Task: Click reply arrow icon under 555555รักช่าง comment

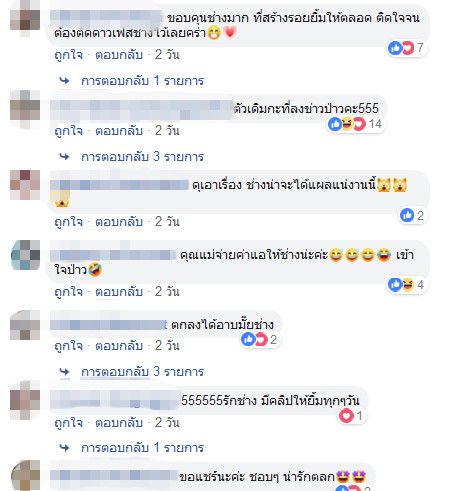Action: click(64, 448)
